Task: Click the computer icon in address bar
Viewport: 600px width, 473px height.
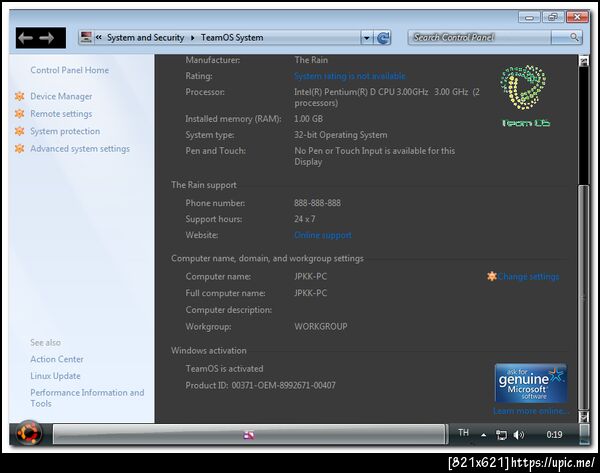Action: point(86,38)
